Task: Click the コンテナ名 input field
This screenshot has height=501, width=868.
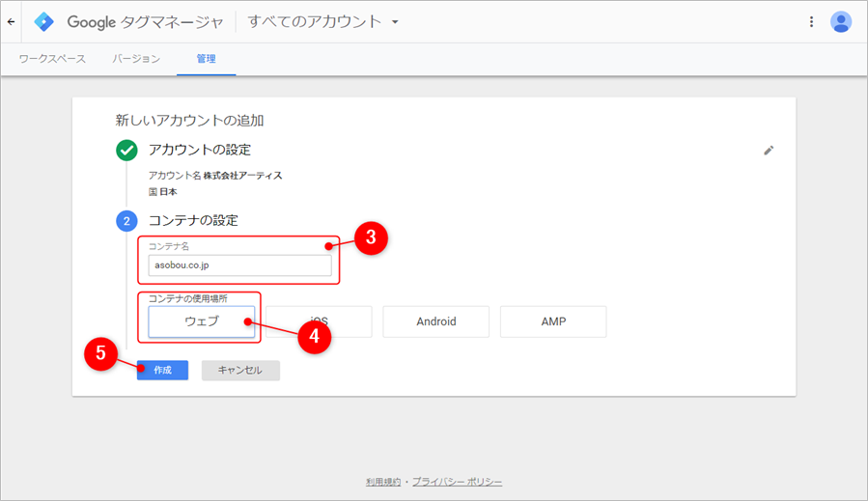Action: tap(239, 265)
